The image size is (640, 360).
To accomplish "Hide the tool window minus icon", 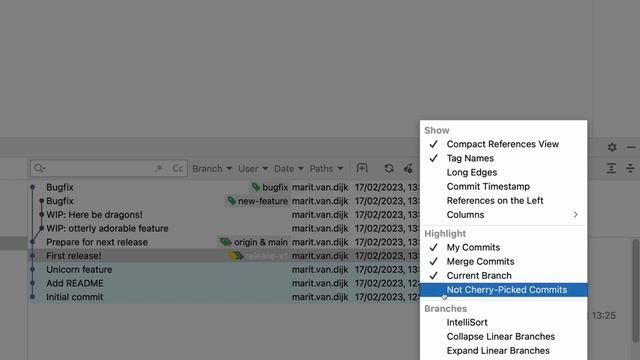I will point(631,147).
